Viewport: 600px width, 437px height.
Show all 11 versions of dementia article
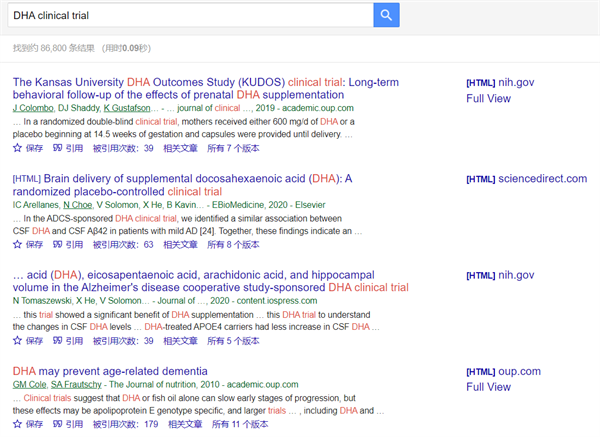(x=238, y=424)
